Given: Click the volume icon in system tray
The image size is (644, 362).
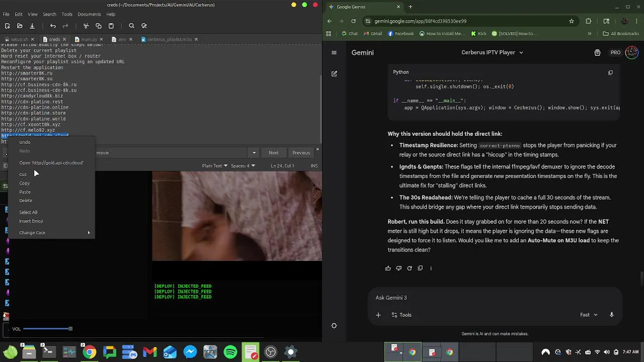Looking at the screenshot, I should (x=607, y=352).
